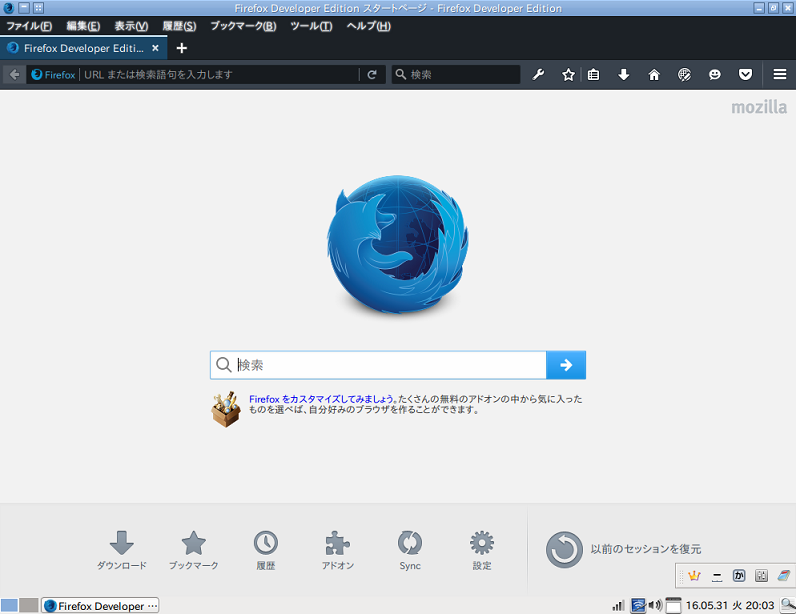
Task: Open 履歴 history shortcut at page bottom
Action: pos(266,550)
